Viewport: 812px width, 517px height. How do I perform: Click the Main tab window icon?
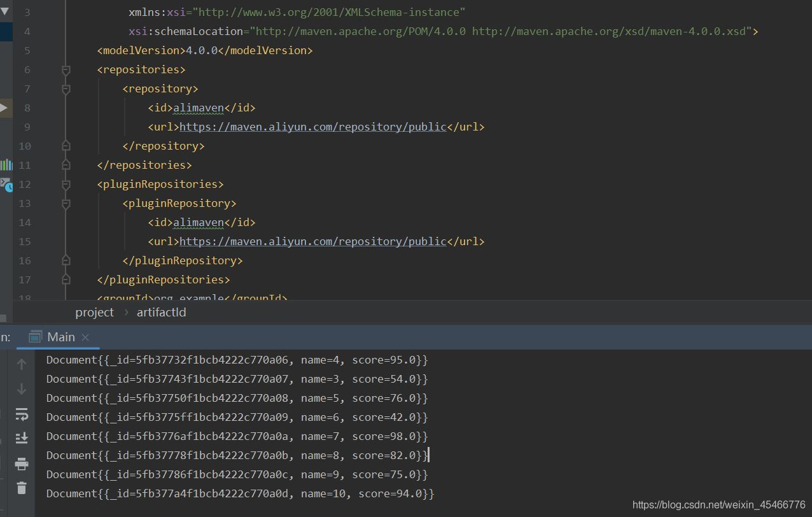click(x=36, y=337)
